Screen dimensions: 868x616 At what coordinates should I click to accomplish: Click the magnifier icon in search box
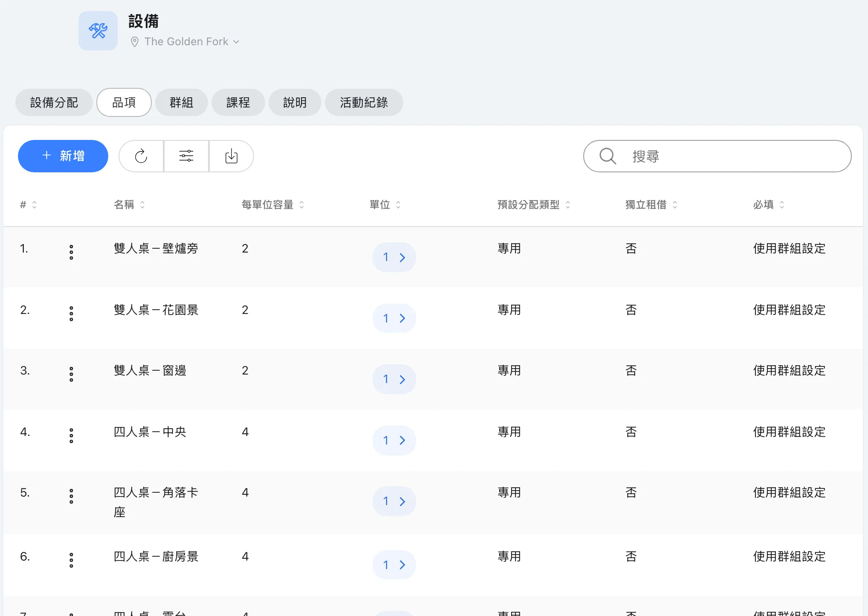[608, 156]
